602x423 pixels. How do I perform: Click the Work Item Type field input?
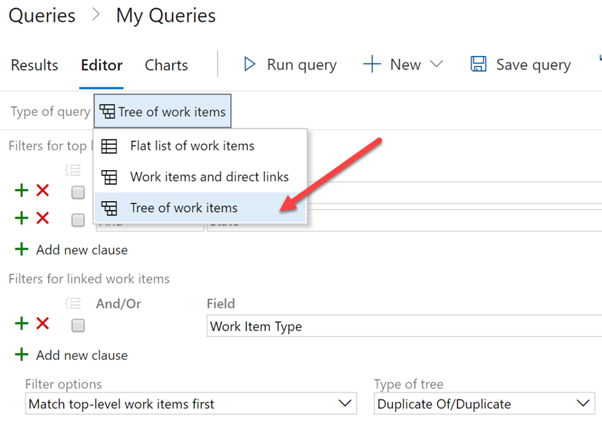[x=400, y=326]
